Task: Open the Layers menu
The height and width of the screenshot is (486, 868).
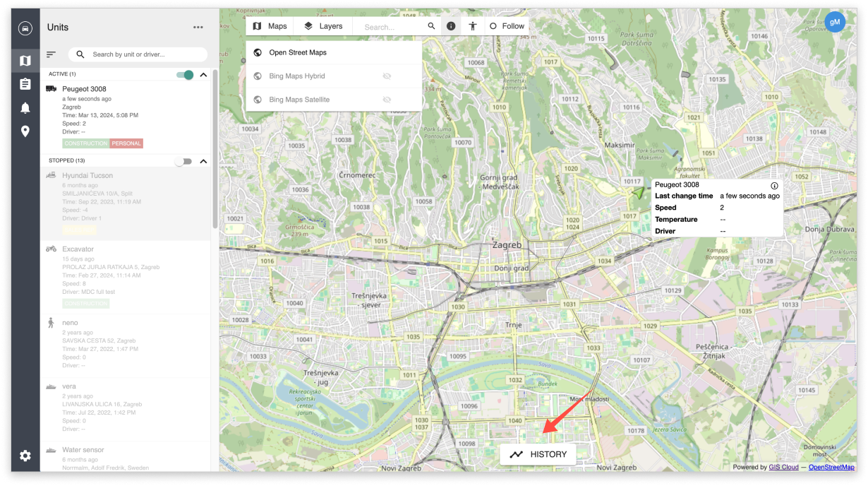Action: (323, 25)
